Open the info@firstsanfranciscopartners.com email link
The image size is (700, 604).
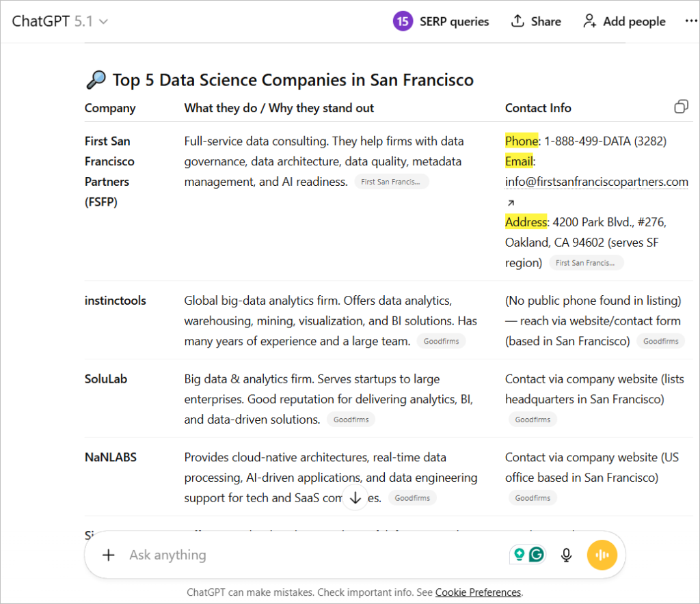point(596,182)
